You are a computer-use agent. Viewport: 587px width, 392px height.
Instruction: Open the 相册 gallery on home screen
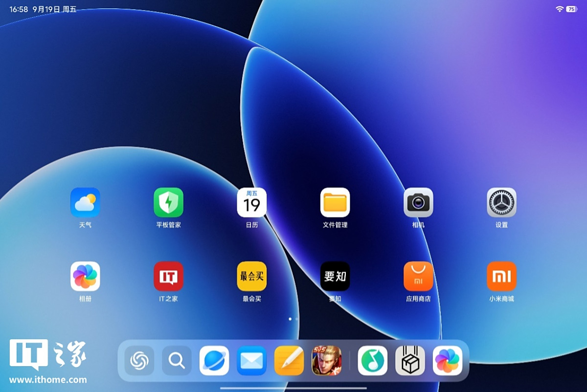(85, 276)
